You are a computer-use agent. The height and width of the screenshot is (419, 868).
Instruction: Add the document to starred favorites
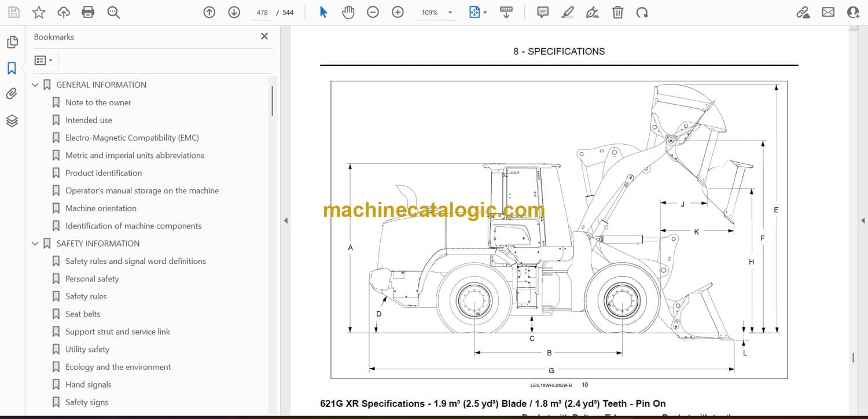click(x=39, y=12)
